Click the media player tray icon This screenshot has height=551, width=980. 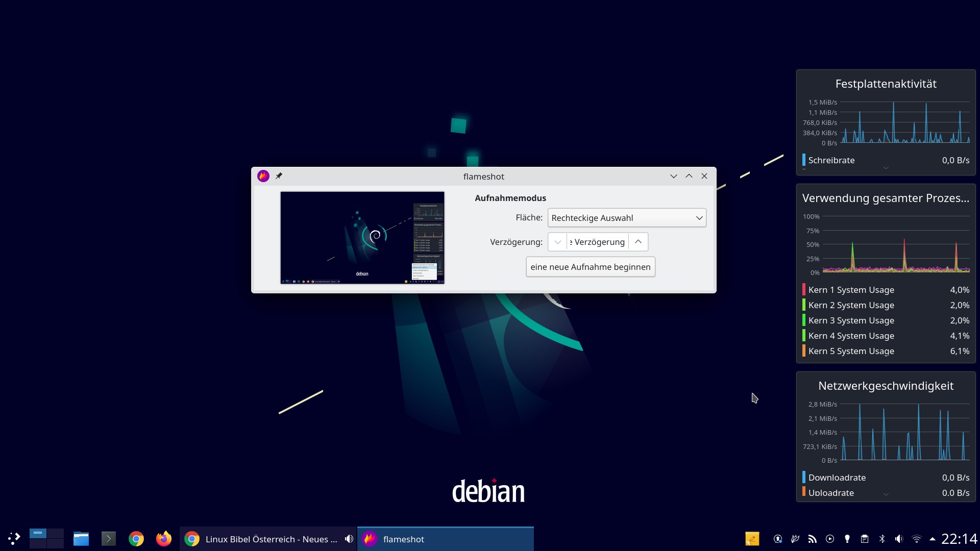830,539
